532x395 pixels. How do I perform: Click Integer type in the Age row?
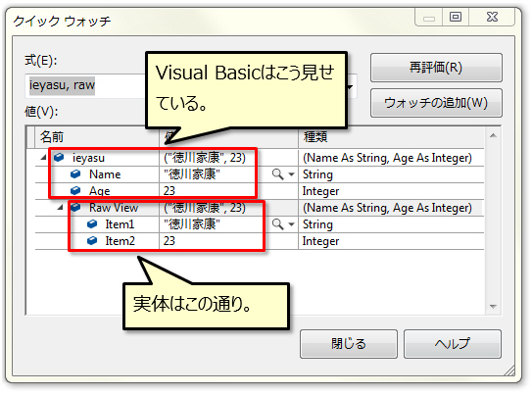point(320,191)
